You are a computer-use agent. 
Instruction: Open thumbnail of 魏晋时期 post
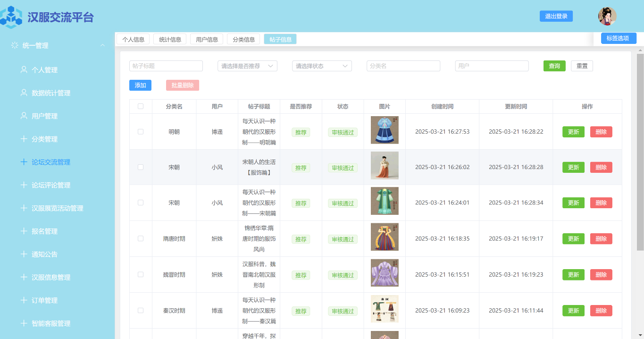[x=385, y=273]
